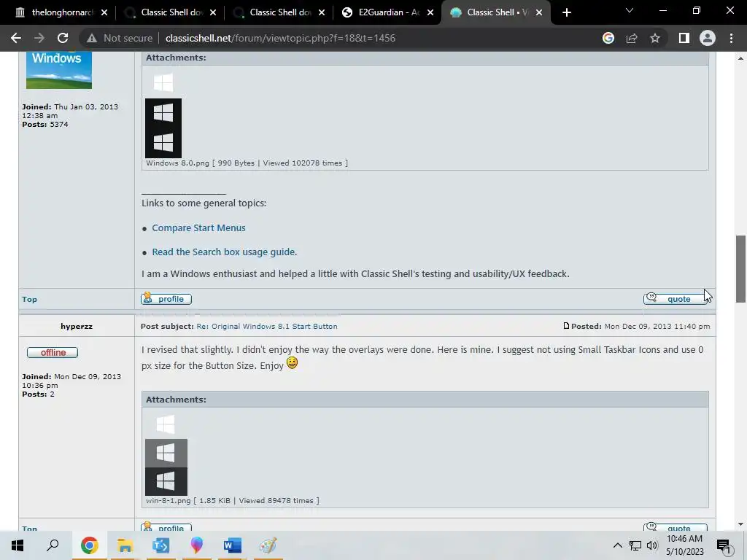The width and height of the screenshot is (747, 560).
Task: Click the page's vertical scrollbar thumb
Action: click(x=740, y=268)
